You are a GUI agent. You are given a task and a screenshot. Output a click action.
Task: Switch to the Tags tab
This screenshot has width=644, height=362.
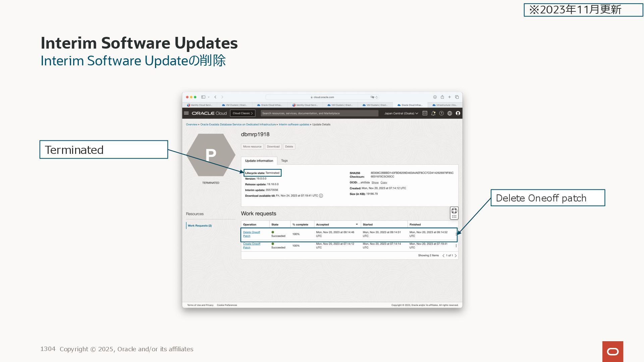click(x=284, y=161)
